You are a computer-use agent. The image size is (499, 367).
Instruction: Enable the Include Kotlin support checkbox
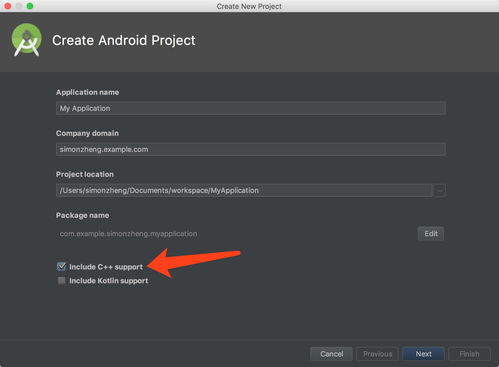(61, 281)
